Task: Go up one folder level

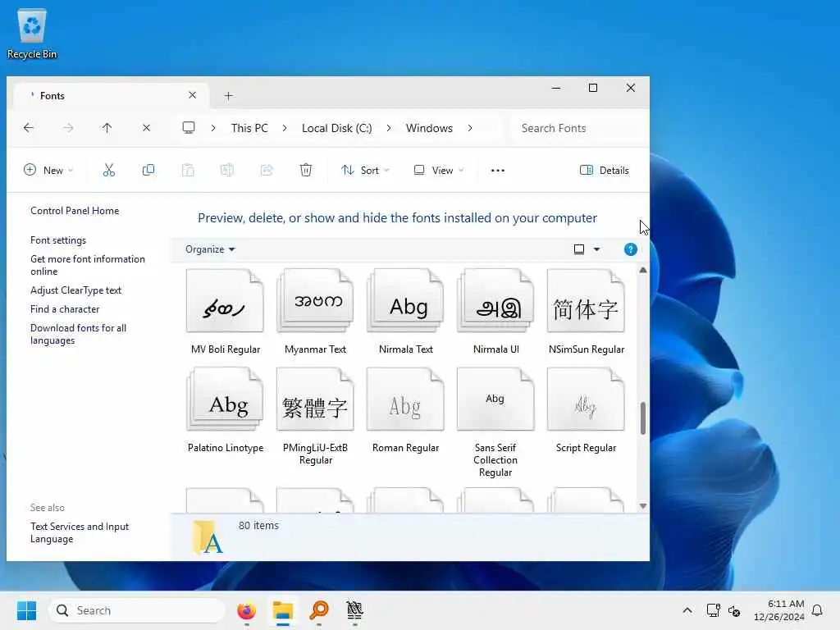Action: [107, 128]
